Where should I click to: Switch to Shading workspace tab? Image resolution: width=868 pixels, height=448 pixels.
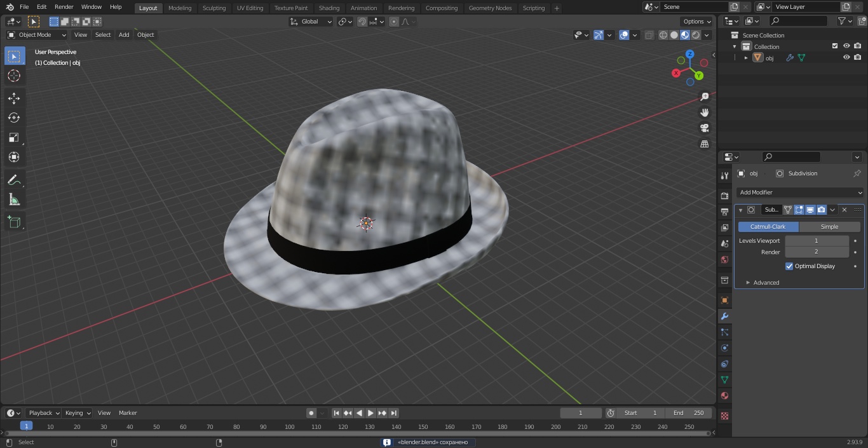329,8
